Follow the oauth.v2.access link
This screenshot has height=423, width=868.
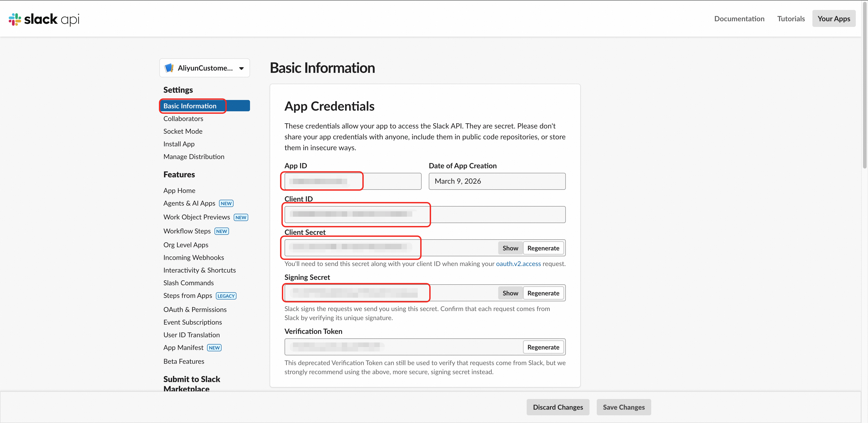(518, 264)
